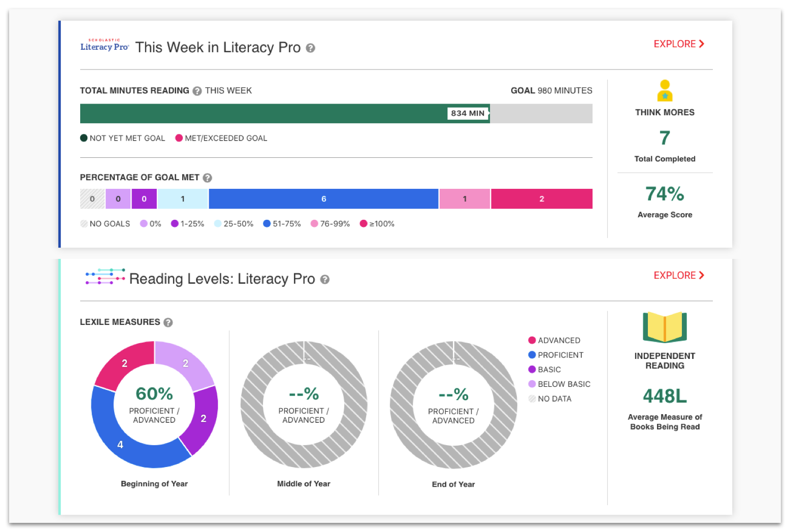Explore This Week in Literacy Pro
This screenshot has height=532, width=790.
pos(679,44)
